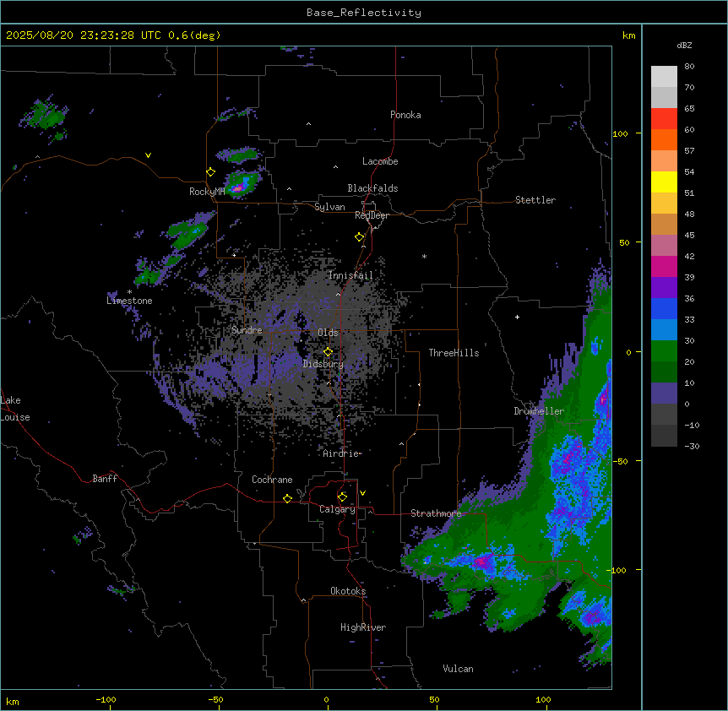Image resolution: width=728 pixels, height=711 pixels.
Task: Select the yellow 51-54 dBZ legend swatch
Action: click(664, 182)
